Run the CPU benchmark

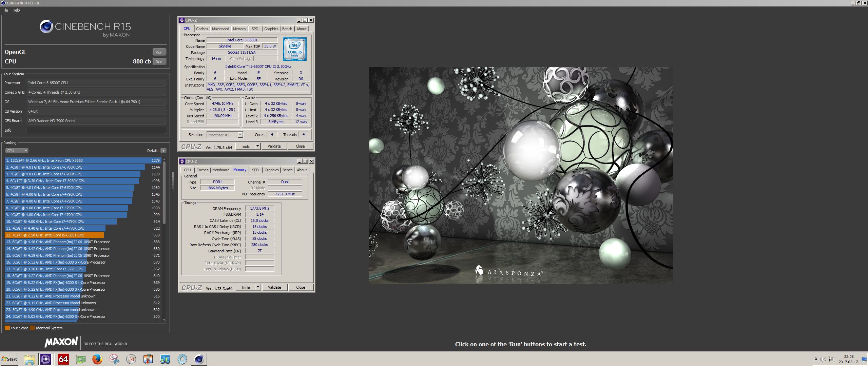159,61
